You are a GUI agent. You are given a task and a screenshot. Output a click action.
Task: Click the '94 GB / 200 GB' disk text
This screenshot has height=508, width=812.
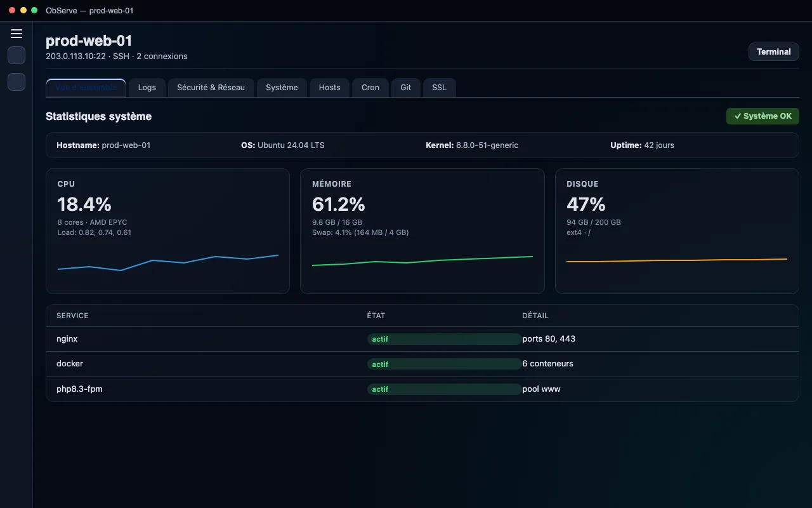[594, 222]
